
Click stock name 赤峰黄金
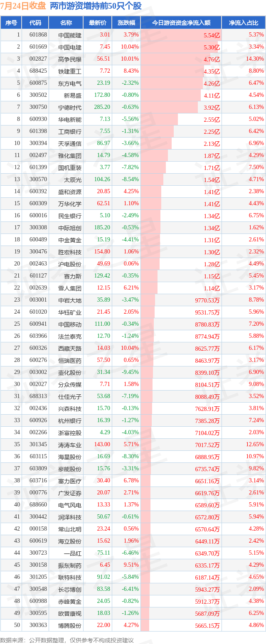point(70,601)
